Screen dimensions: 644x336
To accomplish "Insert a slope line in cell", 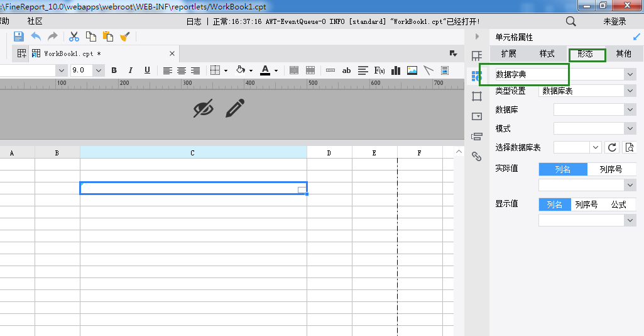I will click(428, 70).
